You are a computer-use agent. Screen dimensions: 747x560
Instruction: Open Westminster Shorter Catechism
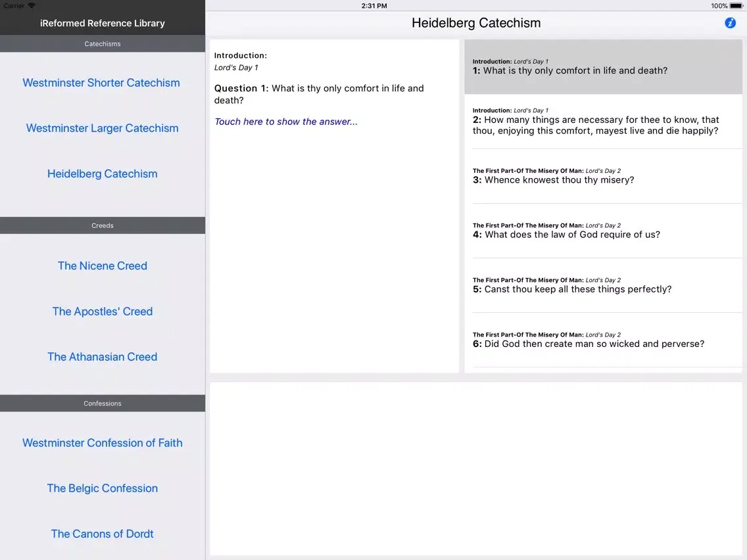pos(101,82)
